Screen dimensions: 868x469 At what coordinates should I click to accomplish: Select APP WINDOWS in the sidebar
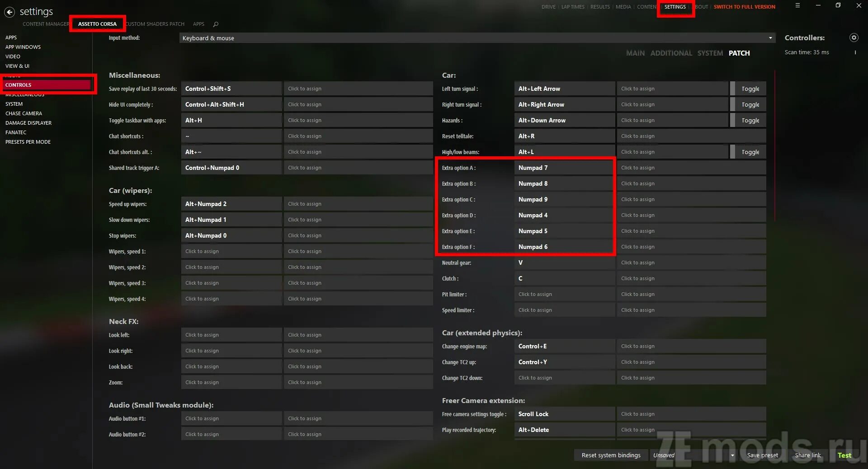[x=23, y=47]
